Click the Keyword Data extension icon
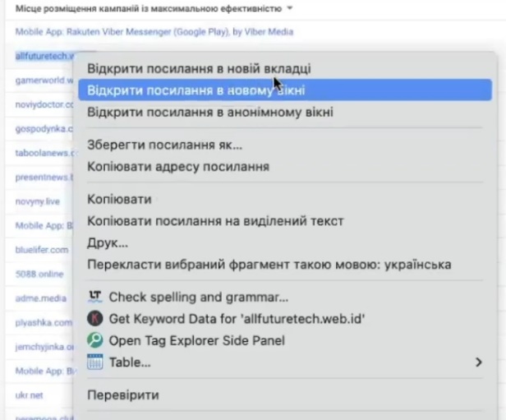Image resolution: width=506 pixels, height=420 pixels. pos(95,319)
